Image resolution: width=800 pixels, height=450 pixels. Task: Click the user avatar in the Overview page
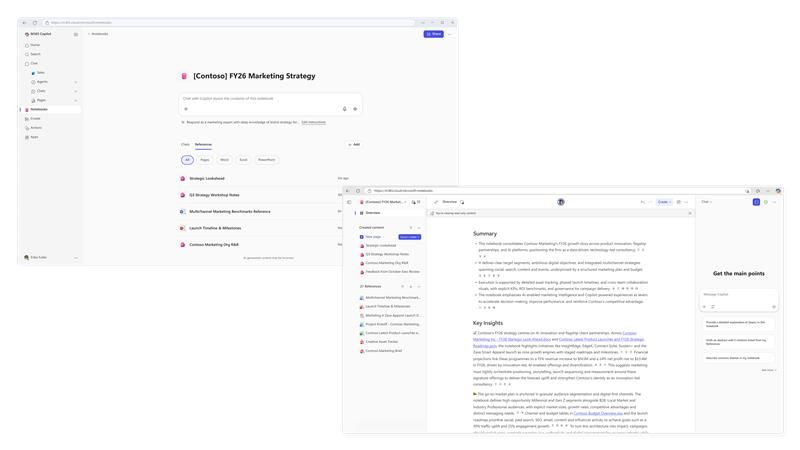561,202
